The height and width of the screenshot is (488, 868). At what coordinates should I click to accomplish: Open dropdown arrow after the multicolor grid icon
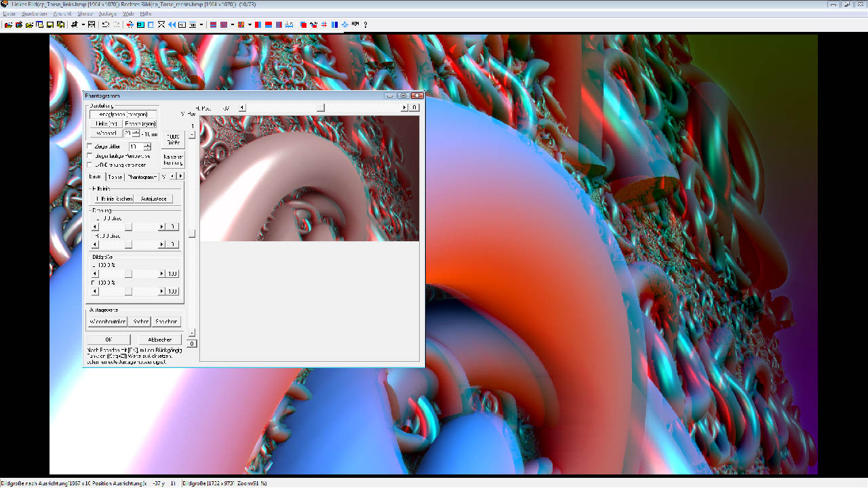250,24
